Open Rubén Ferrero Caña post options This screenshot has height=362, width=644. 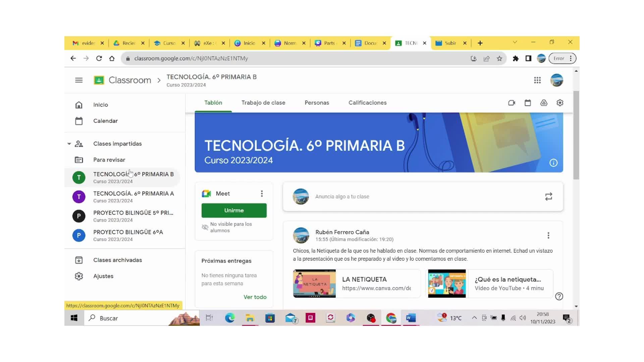pyautogui.click(x=548, y=236)
